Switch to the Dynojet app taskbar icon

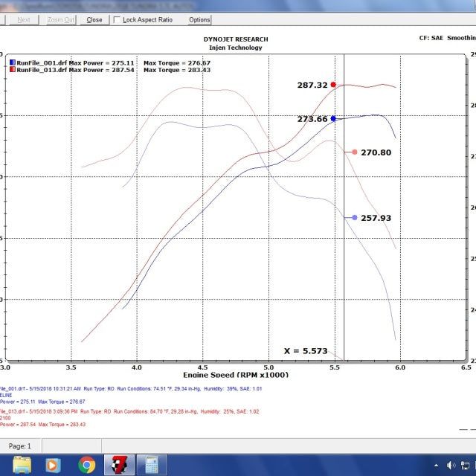pos(120,465)
